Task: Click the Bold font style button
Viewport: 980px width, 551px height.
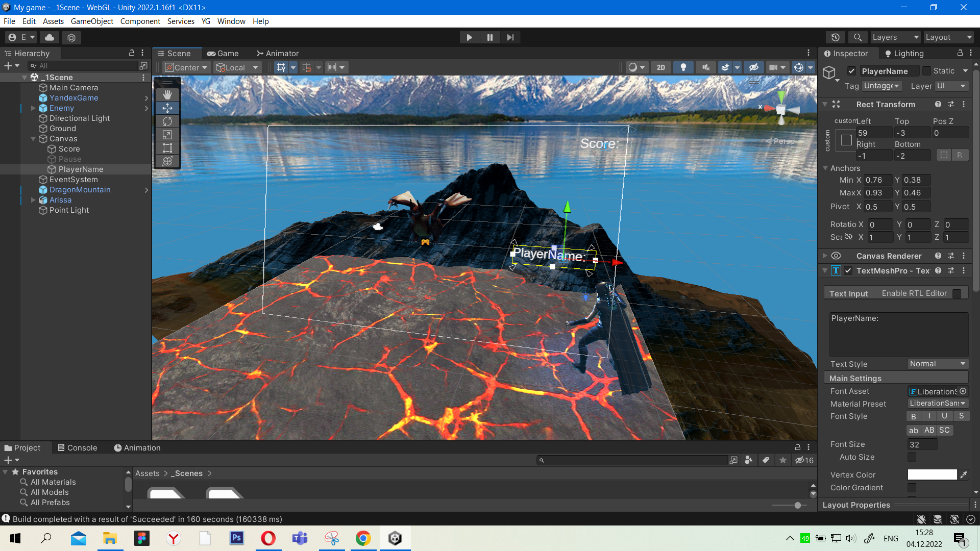Action: coord(914,416)
